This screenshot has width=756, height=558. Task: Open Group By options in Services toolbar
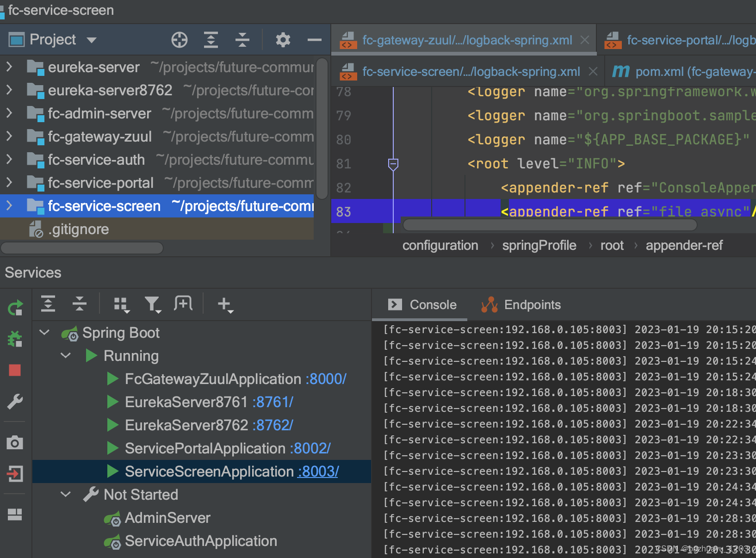(122, 304)
